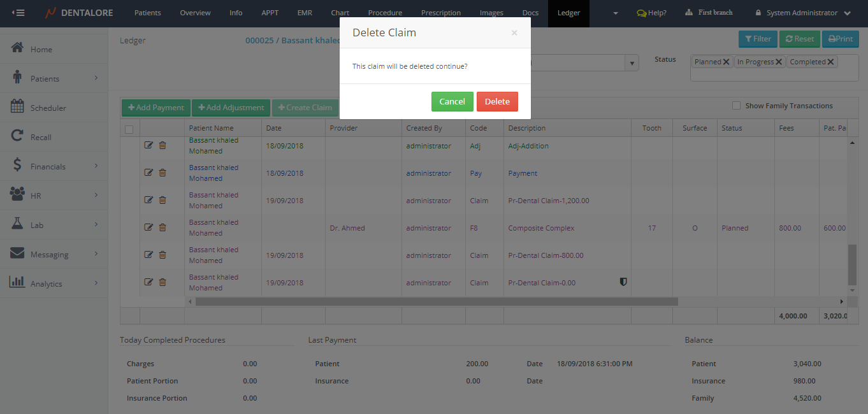Open the System Administrator user dropdown

(802, 13)
